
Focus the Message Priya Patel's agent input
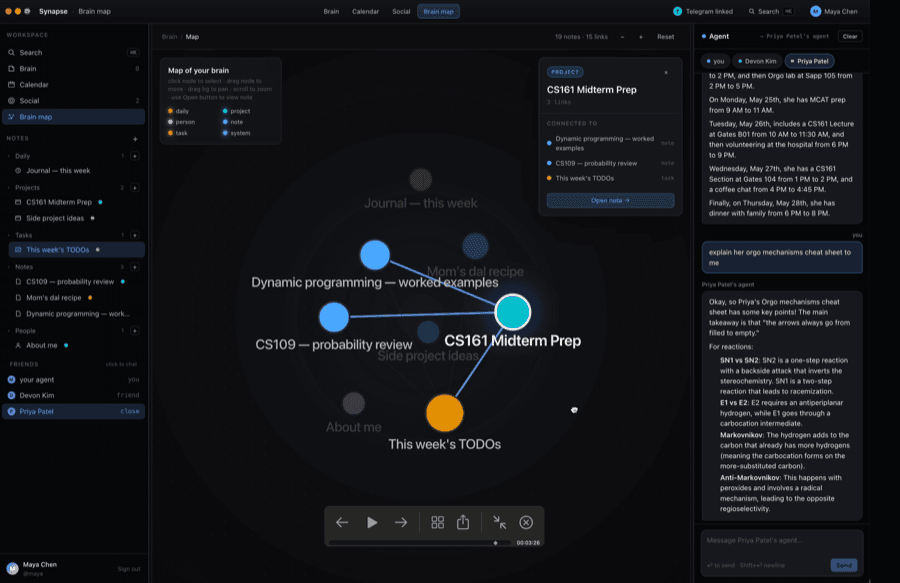click(782, 541)
